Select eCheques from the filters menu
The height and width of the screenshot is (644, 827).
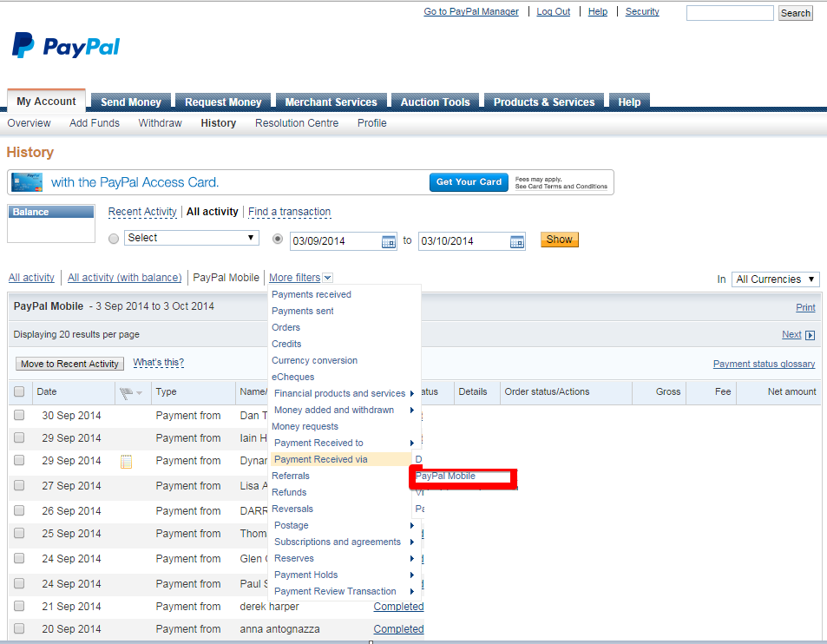click(292, 377)
